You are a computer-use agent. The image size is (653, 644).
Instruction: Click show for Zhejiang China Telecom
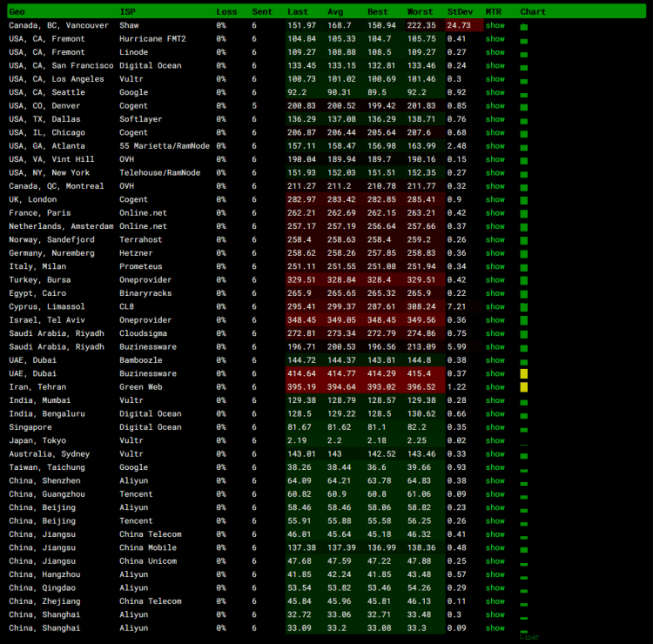point(495,601)
